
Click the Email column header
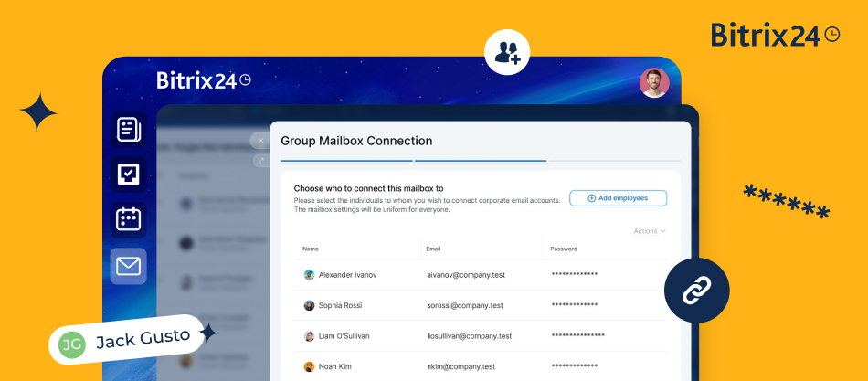point(435,249)
